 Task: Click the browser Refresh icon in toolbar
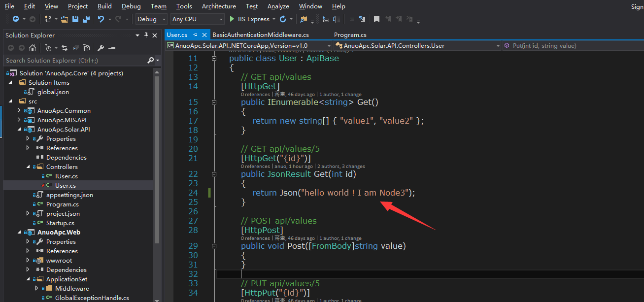283,19
